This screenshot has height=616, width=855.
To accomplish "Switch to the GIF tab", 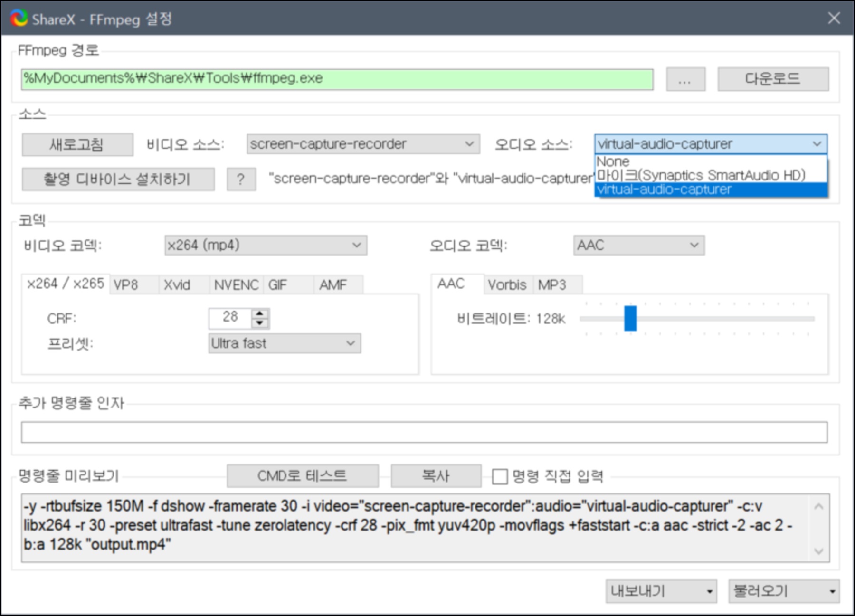I will 288,285.
